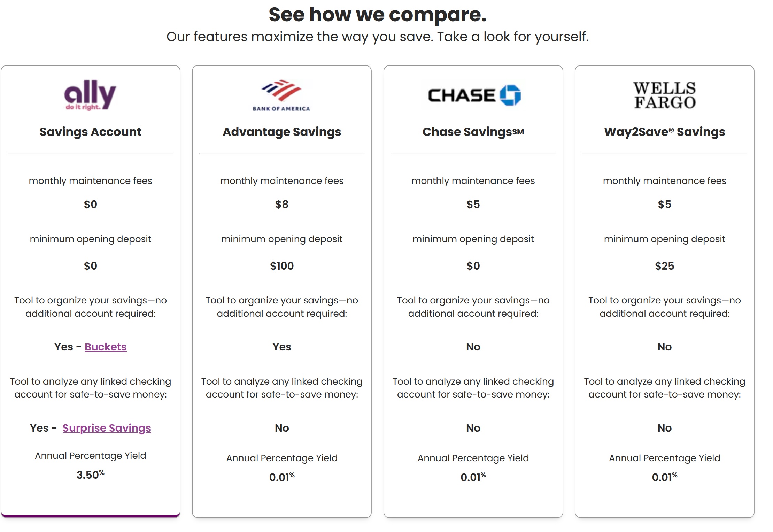Click Bank of America's $100 opening deposit

282,266
